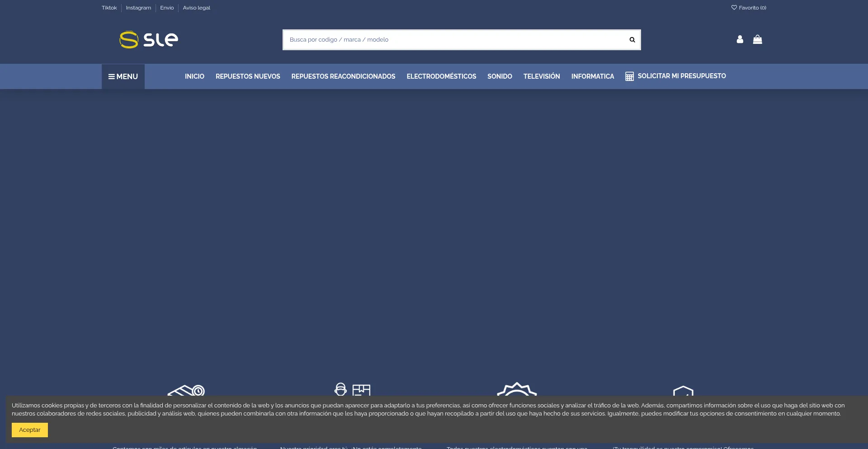The height and width of the screenshot is (449, 868).
Task: Open REPUESTOS NUEVOS menu item
Action: pos(248,76)
